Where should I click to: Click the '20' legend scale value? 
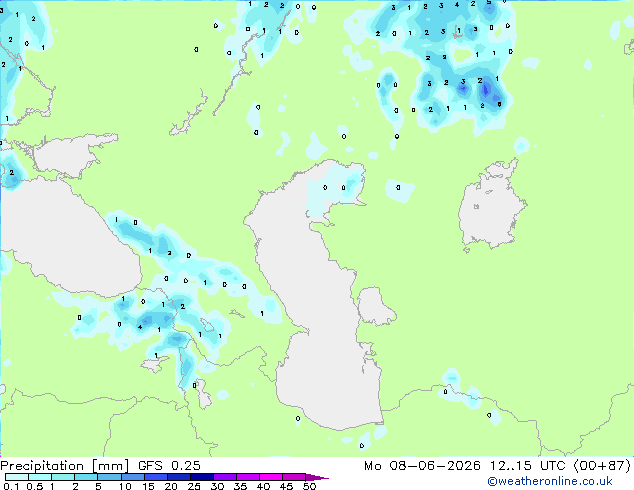(x=171, y=486)
